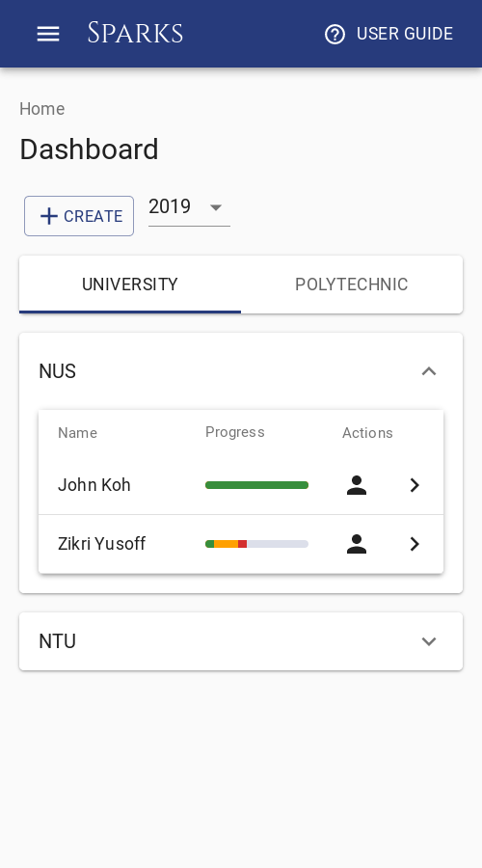Open the User Guide link

click(388, 34)
